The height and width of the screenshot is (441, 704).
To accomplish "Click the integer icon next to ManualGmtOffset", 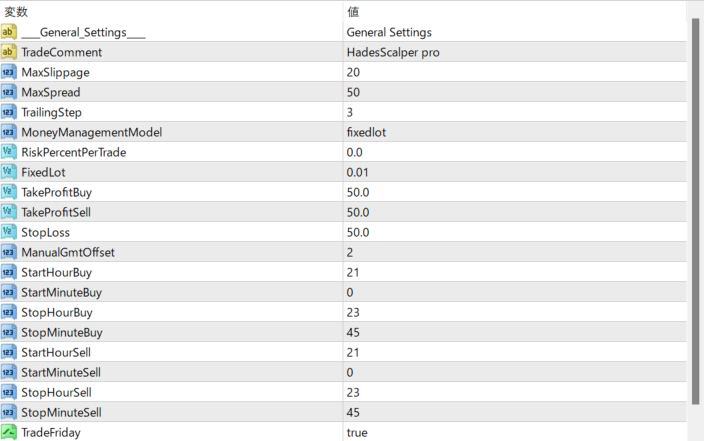I will pyautogui.click(x=9, y=252).
